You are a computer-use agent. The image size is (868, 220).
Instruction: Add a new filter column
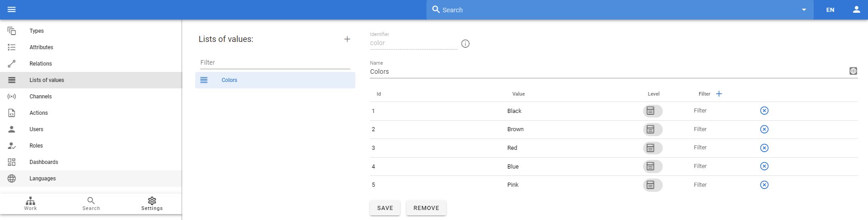click(719, 94)
